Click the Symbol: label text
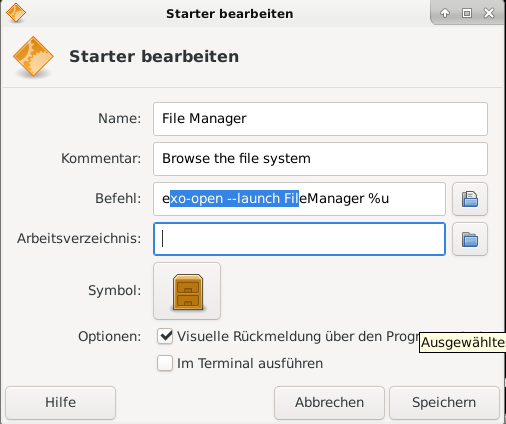Viewport: 506px width, 424px height. pyautogui.click(x=114, y=291)
